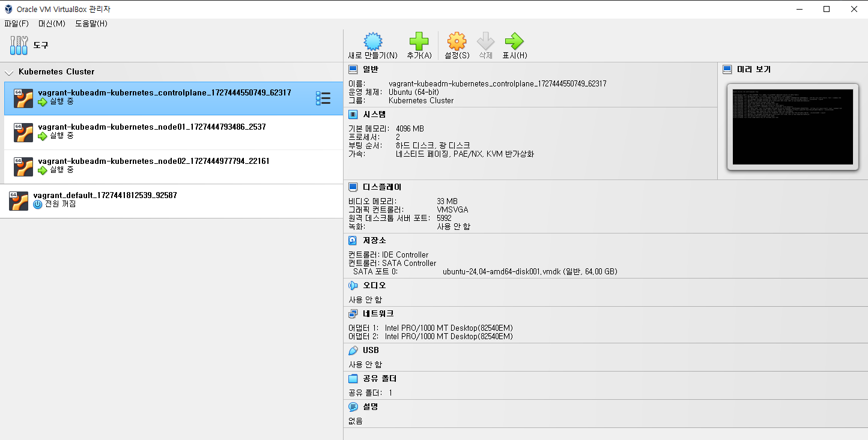This screenshot has width=868, height=440.
Task: Click the VirtualBox app icon in title bar
Action: coord(8,9)
